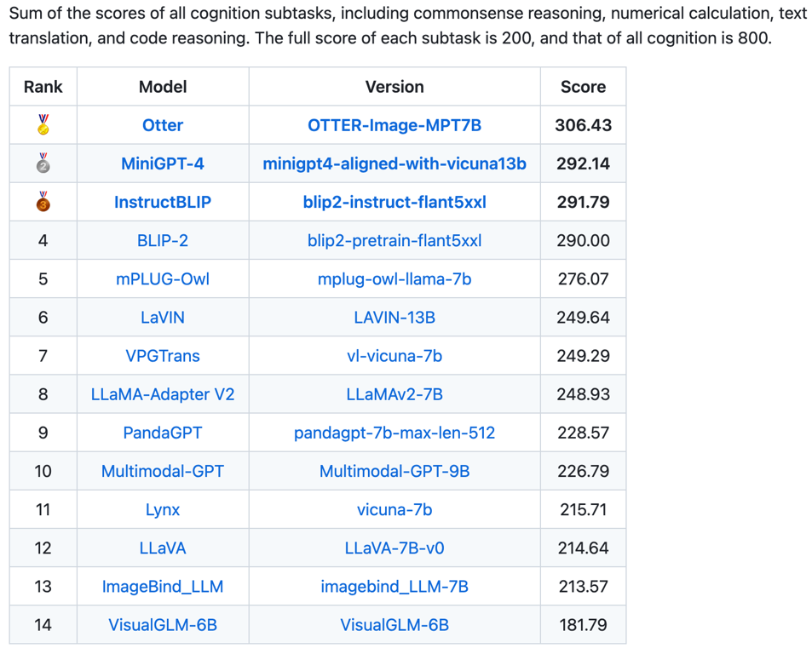This screenshot has height=654, width=812.
Task: Open the MiniGPT-4 model link
Action: click(163, 163)
